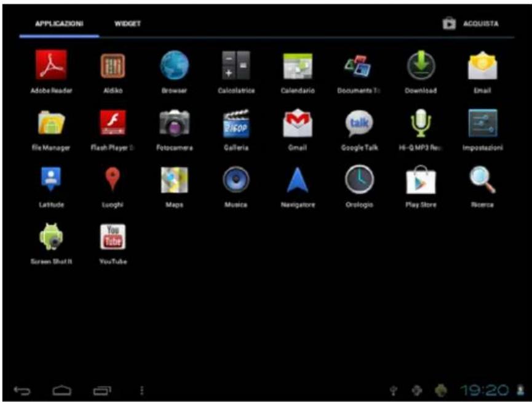Image resolution: width=532 pixels, height=402 pixels.
Task: Tap the Back navigation button
Action: point(22,391)
